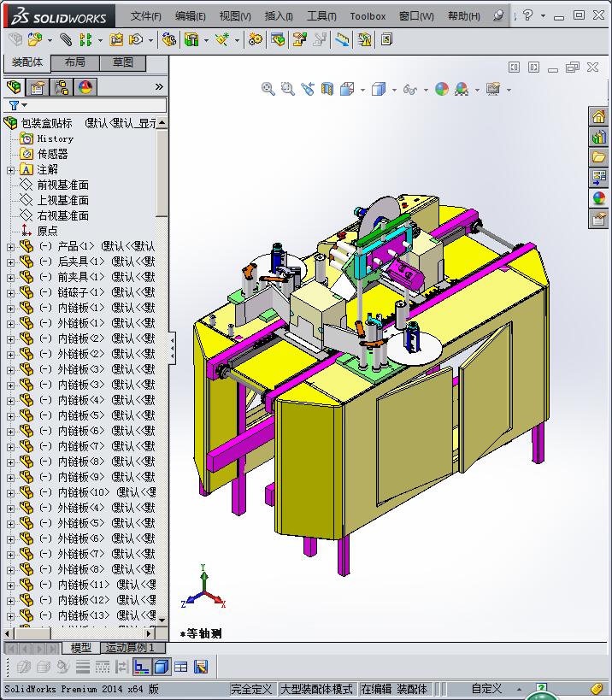This screenshot has height=700, width=612.
Task: Select the 模型 bottom tab
Action: click(x=81, y=647)
